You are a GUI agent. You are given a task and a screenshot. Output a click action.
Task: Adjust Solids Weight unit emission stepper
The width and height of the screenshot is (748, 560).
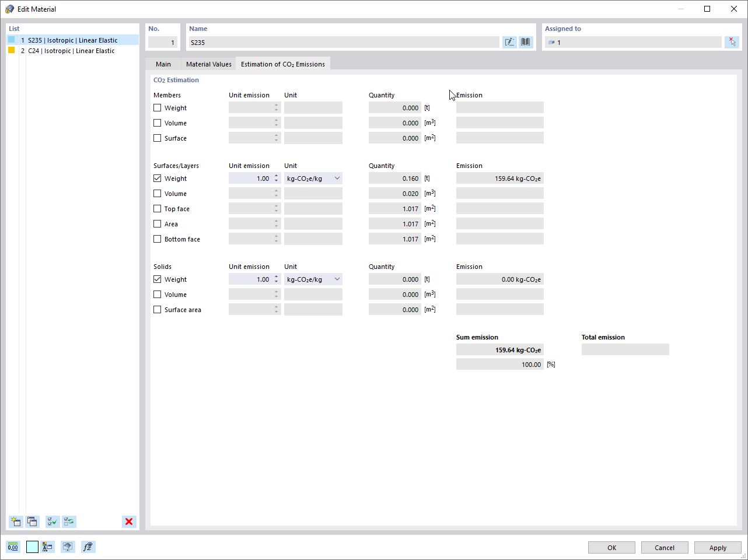click(277, 279)
